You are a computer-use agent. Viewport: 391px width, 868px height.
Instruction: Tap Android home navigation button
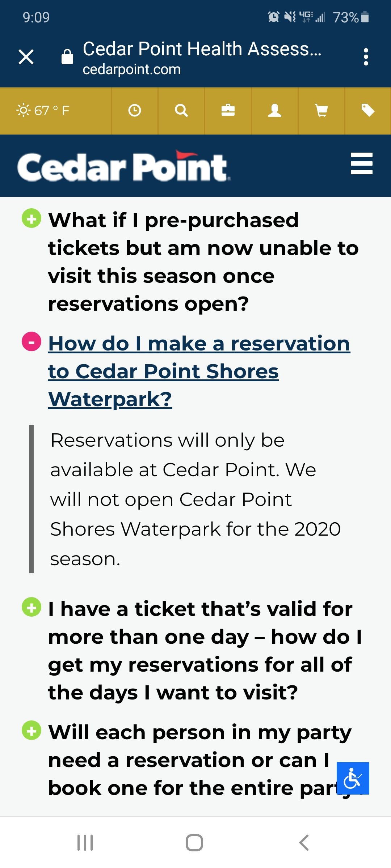coord(194,843)
